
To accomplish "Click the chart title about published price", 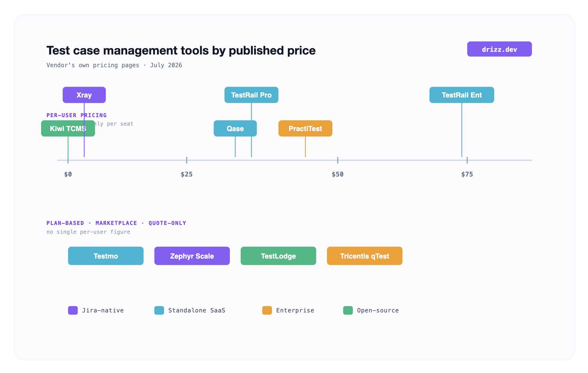I will pos(181,51).
